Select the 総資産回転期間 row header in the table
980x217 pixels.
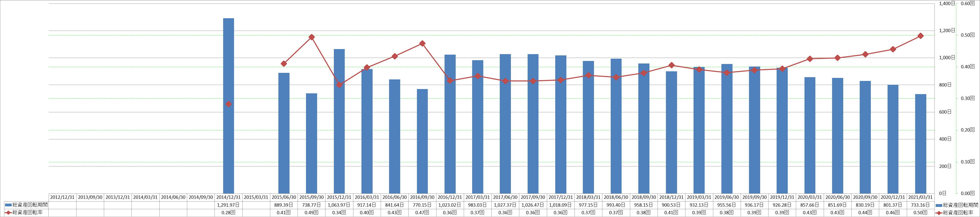[x=26, y=205]
